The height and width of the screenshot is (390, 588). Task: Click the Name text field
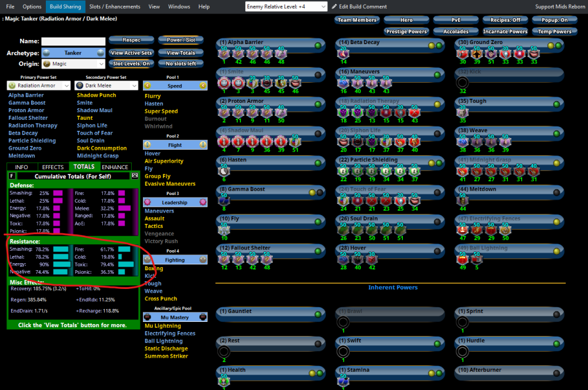point(73,42)
